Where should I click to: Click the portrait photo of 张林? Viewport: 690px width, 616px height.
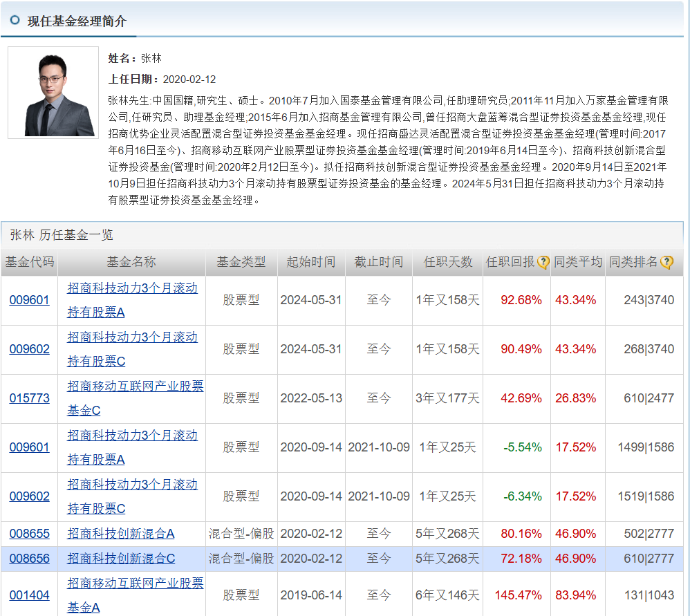click(x=53, y=93)
